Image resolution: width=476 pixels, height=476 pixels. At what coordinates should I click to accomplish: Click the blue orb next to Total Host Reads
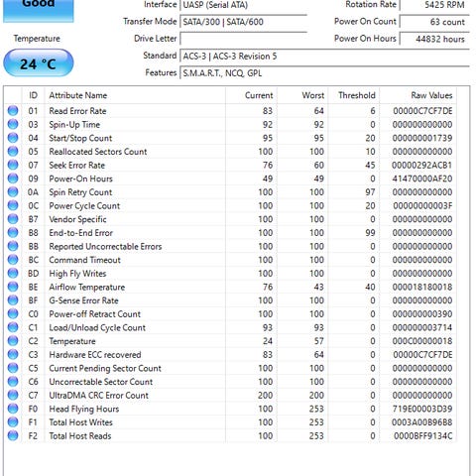13,435
